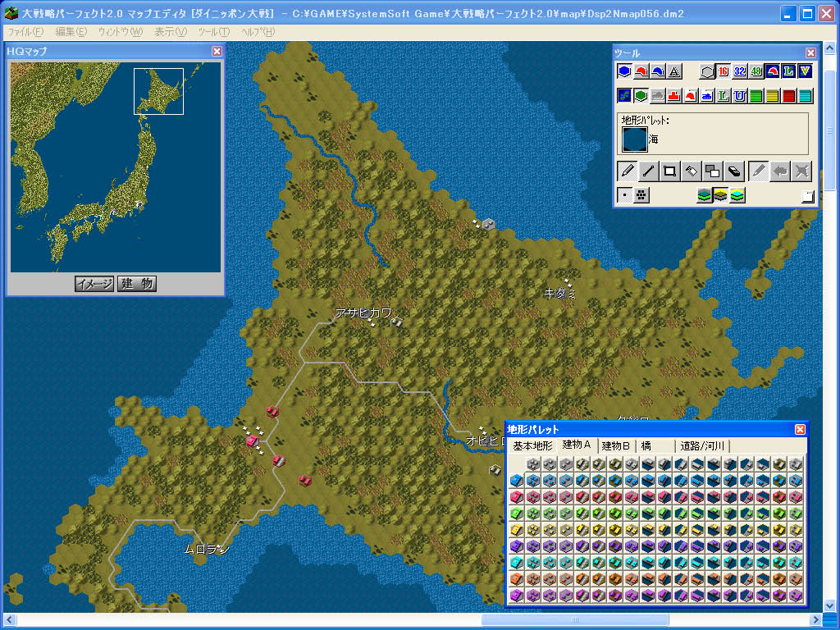
Task: Pick the red striped swatch in Tools
Action: 789,96
